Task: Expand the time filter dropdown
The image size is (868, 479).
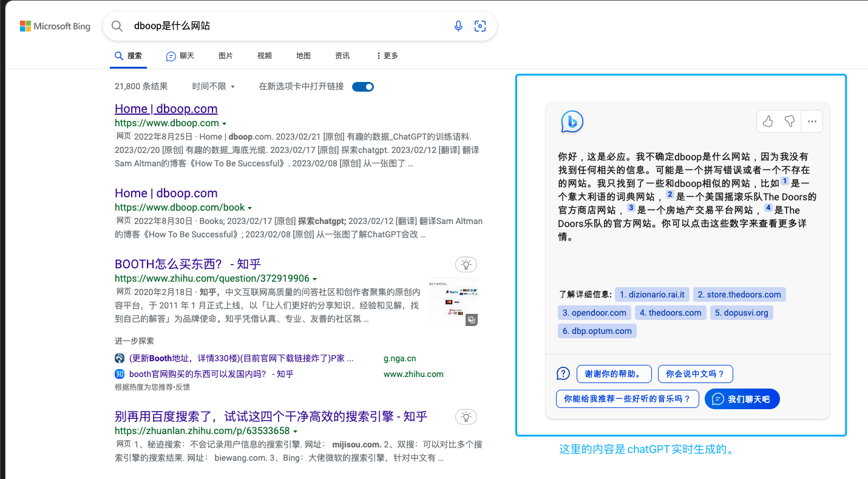Action: point(213,87)
